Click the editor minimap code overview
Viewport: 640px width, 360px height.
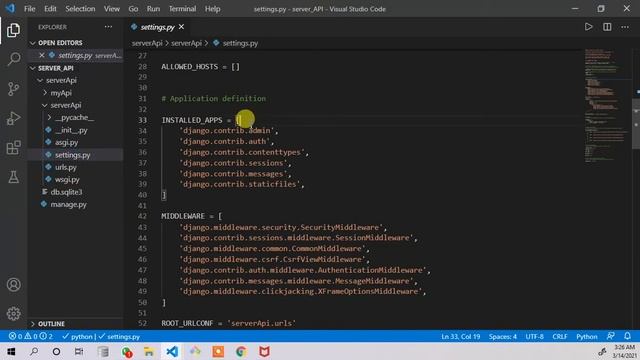(x=607, y=106)
